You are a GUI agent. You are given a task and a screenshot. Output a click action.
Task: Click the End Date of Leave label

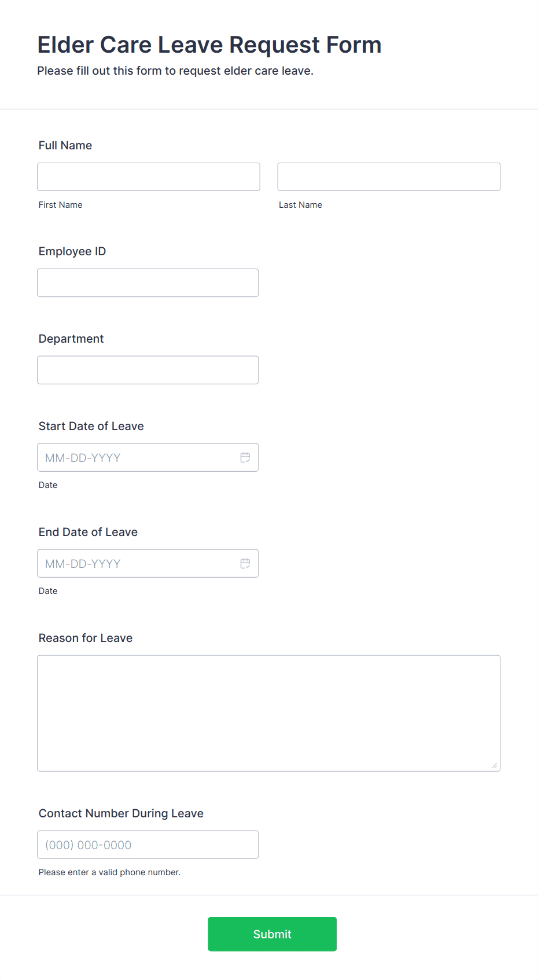(88, 532)
